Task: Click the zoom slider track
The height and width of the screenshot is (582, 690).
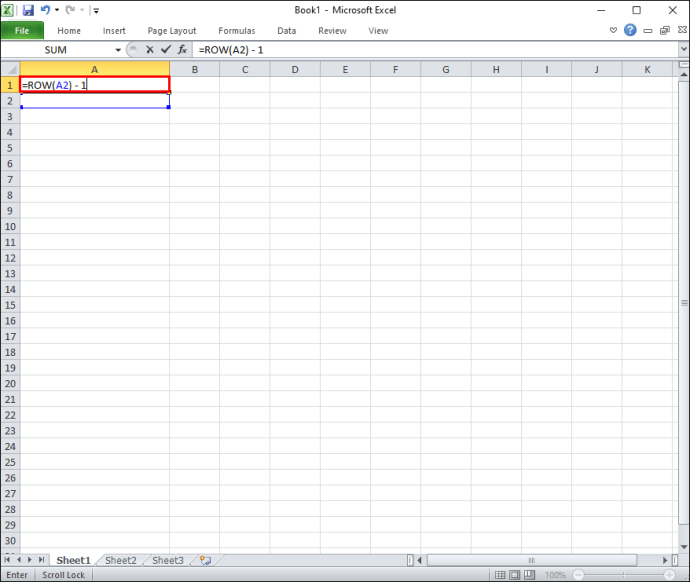Action: pos(624,575)
